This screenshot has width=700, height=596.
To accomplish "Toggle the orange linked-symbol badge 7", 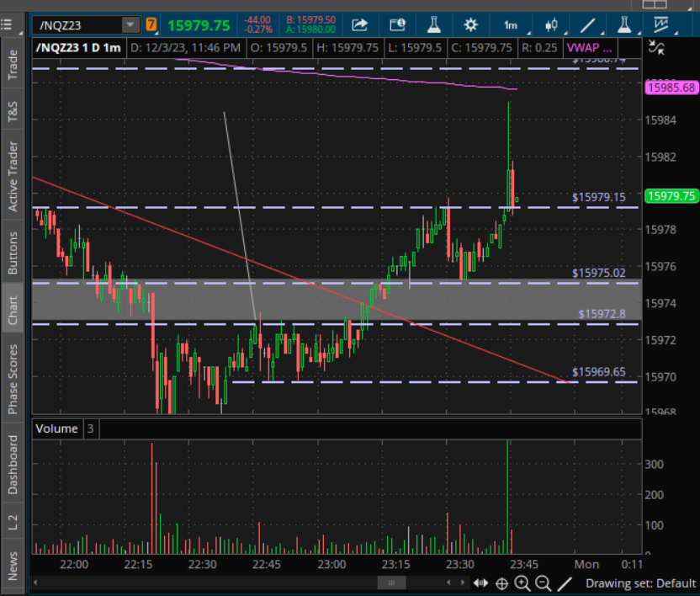I will (151, 24).
